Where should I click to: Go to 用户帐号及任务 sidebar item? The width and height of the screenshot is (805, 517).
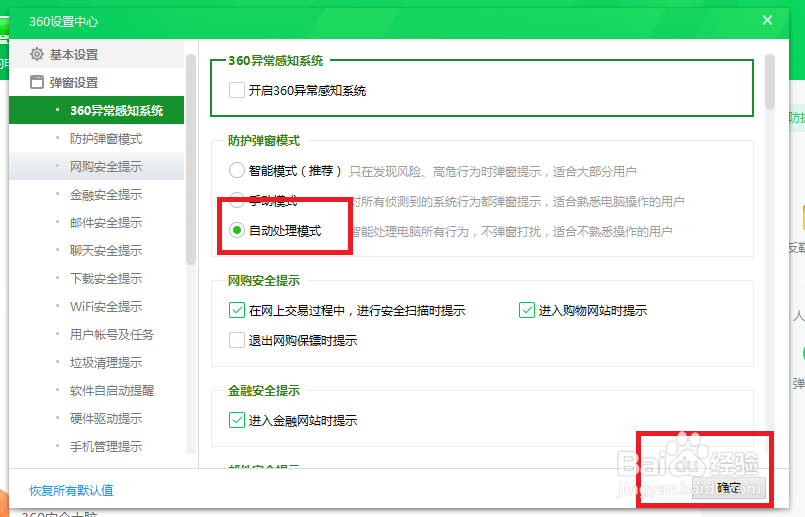point(96,334)
